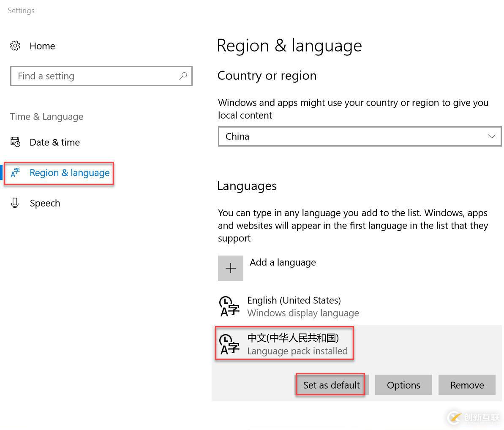Click the search magnifier in Find a setting
Image resolution: width=504 pixels, height=430 pixels.
[183, 76]
